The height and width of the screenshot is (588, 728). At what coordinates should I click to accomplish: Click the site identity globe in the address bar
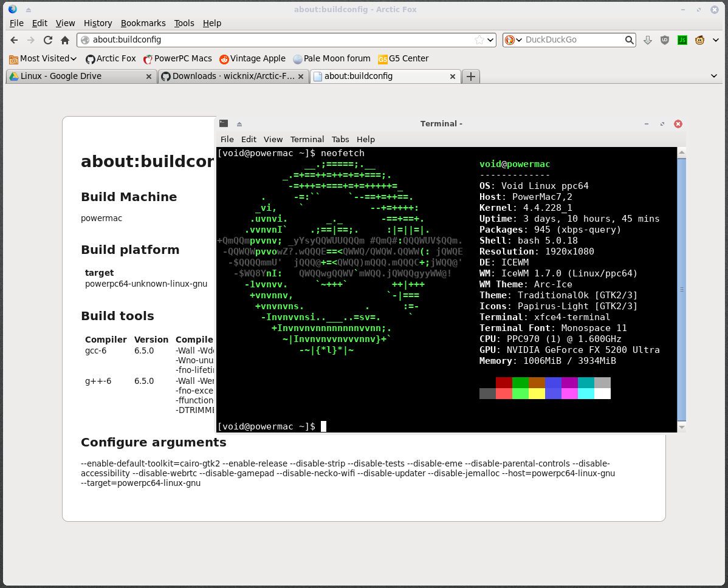(85, 40)
